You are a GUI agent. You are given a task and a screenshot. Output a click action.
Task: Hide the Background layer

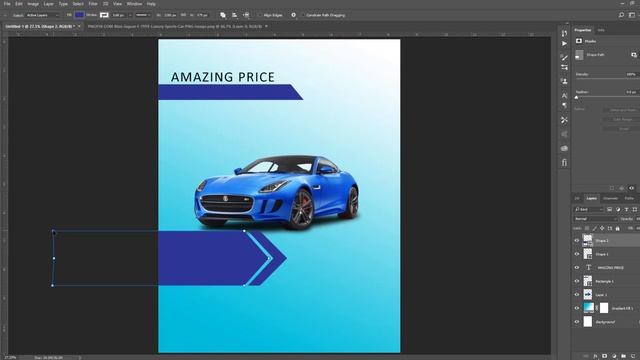tap(577, 322)
